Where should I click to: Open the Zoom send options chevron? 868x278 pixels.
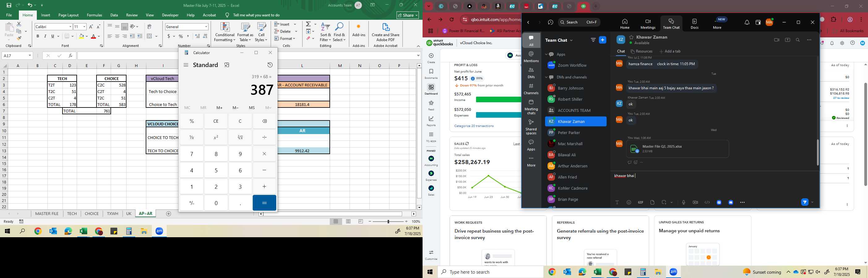(x=812, y=202)
